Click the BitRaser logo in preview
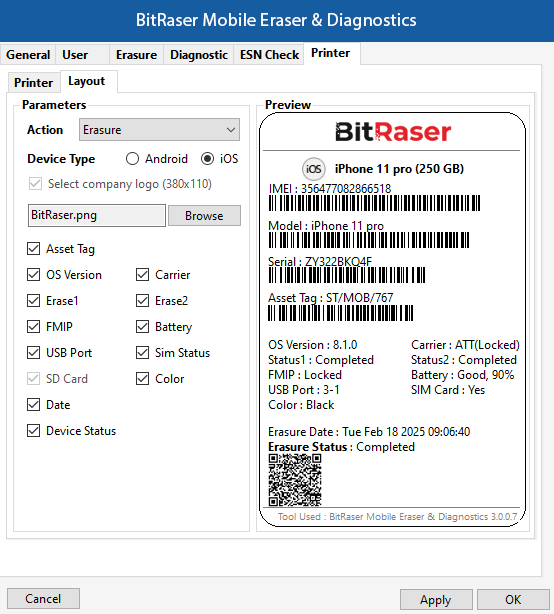The width and height of the screenshot is (554, 614). pos(393,132)
